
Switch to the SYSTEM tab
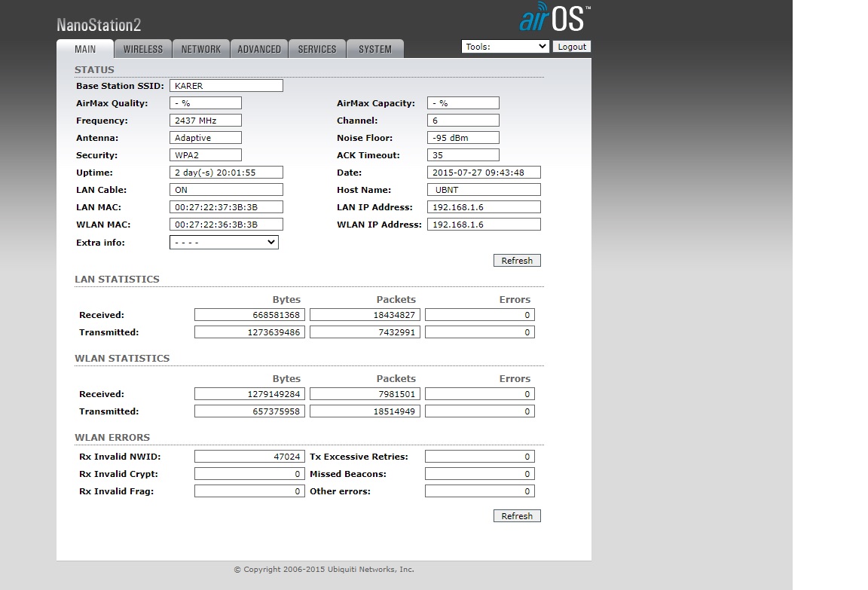click(374, 49)
